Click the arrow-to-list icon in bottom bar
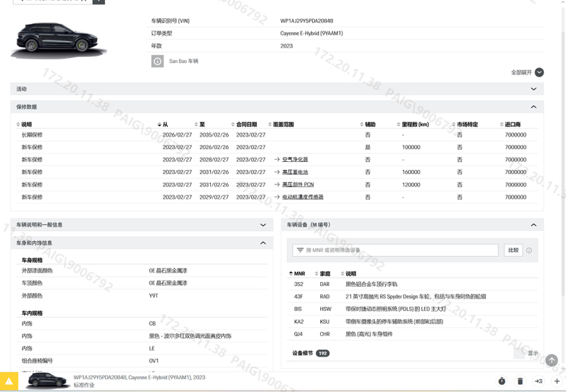The image size is (566, 392). pyautogui.click(x=539, y=381)
